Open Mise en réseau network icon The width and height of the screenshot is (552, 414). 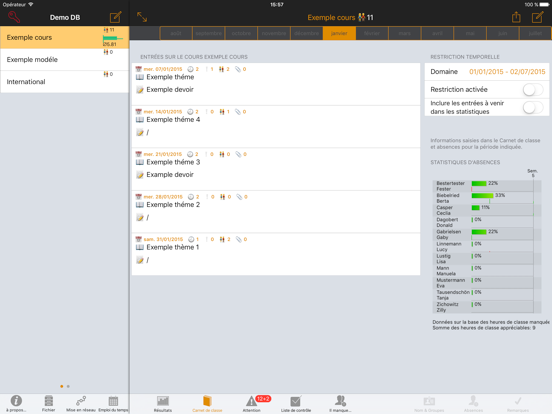click(81, 401)
